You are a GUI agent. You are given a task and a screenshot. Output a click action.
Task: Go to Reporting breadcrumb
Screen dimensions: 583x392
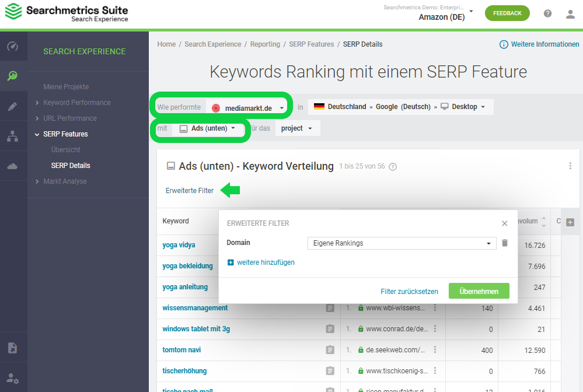[265, 44]
